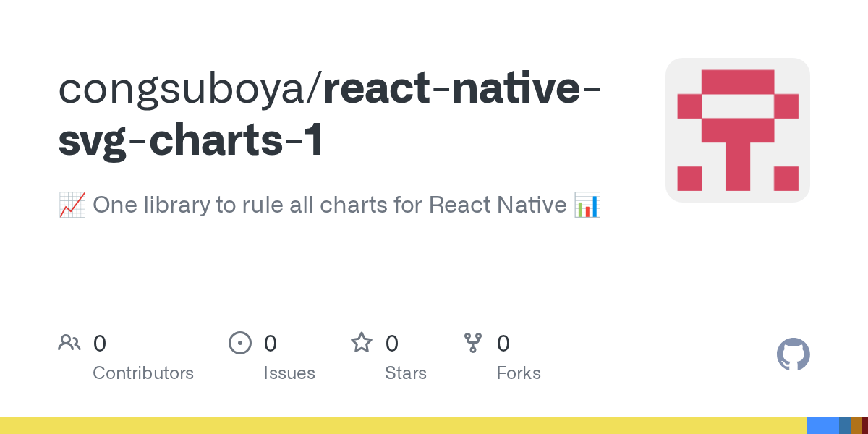Click the dark red language bar segment
Image resolution: width=868 pixels, height=434 pixels.
(865, 425)
